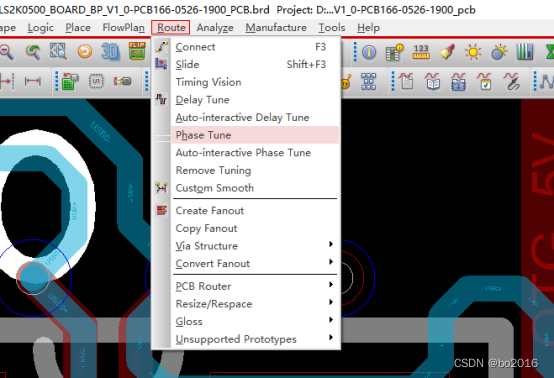This screenshot has width=554, height=378.
Task: Click the Zoom to Selection icon
Action: [58, 52]
